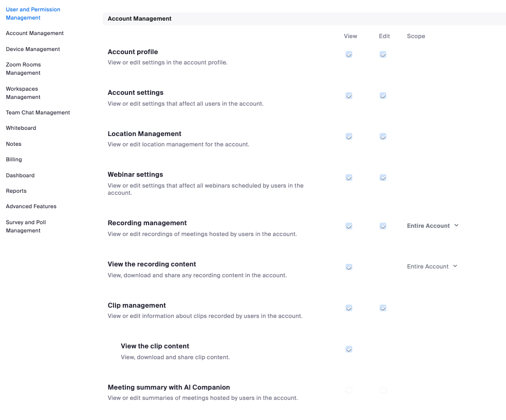Open User and Permission Management section
This screenshot has height=420, width=506.
click(33, 13)
